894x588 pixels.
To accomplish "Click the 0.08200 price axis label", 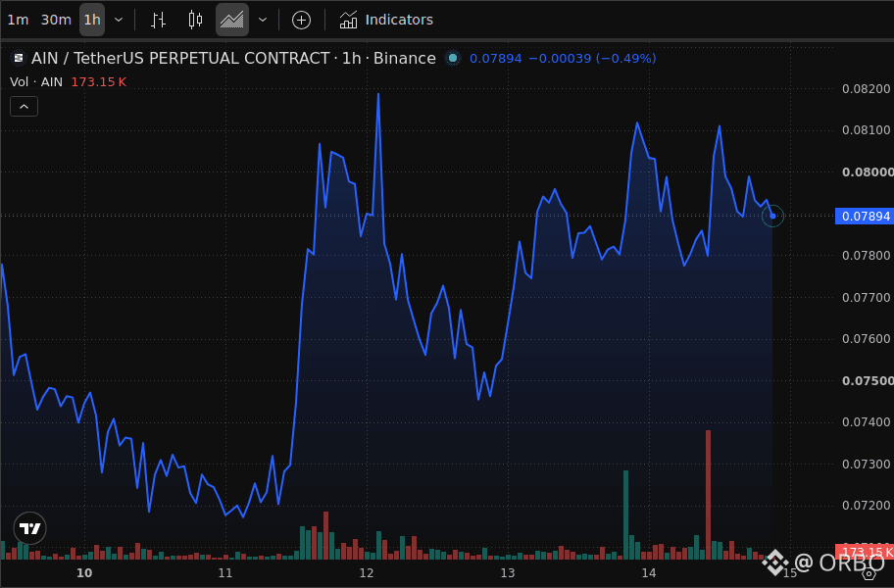I will 867,89.
